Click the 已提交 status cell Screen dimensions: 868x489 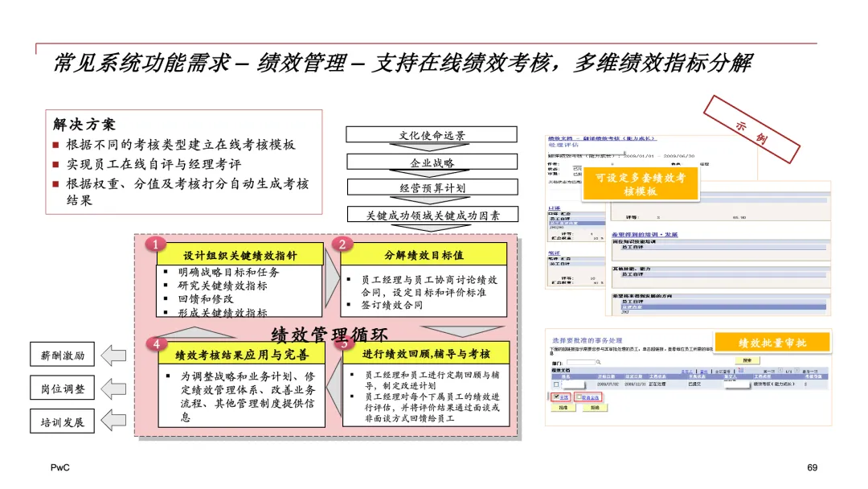[694, 384]
